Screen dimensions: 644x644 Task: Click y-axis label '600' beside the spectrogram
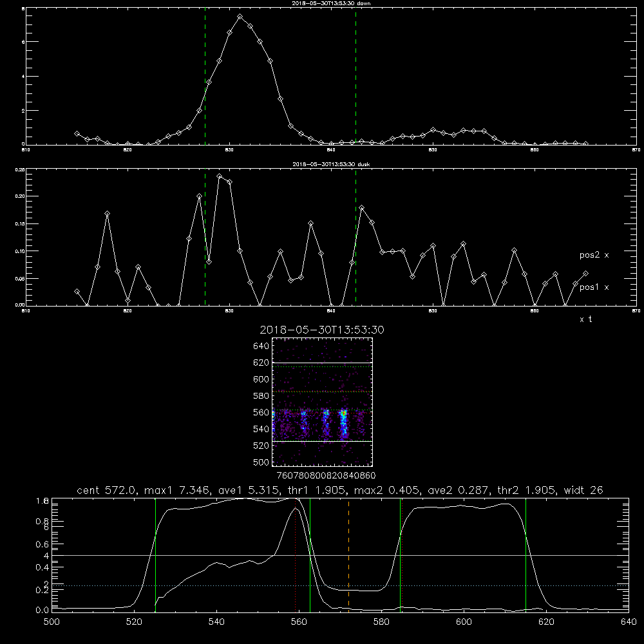pyautogui.click(x=261, y=379)
